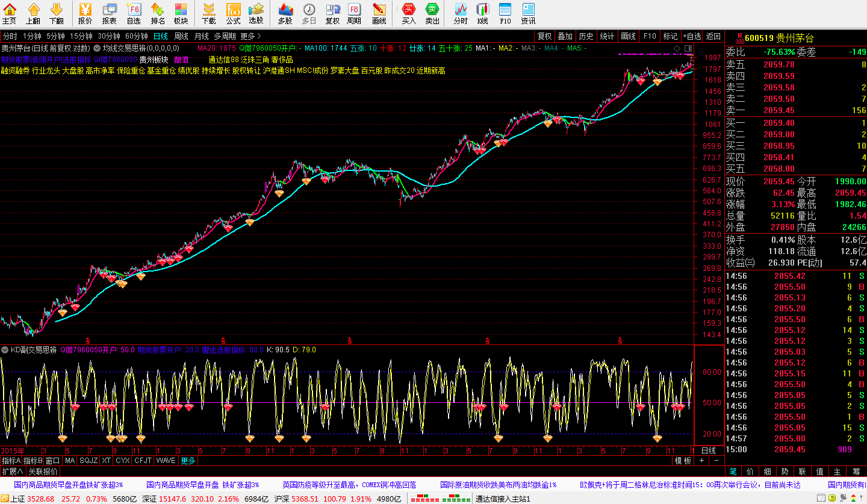867x504 pixels.
Task: Select the WAVE indicator tab
Action: click(x=166, y=461)
